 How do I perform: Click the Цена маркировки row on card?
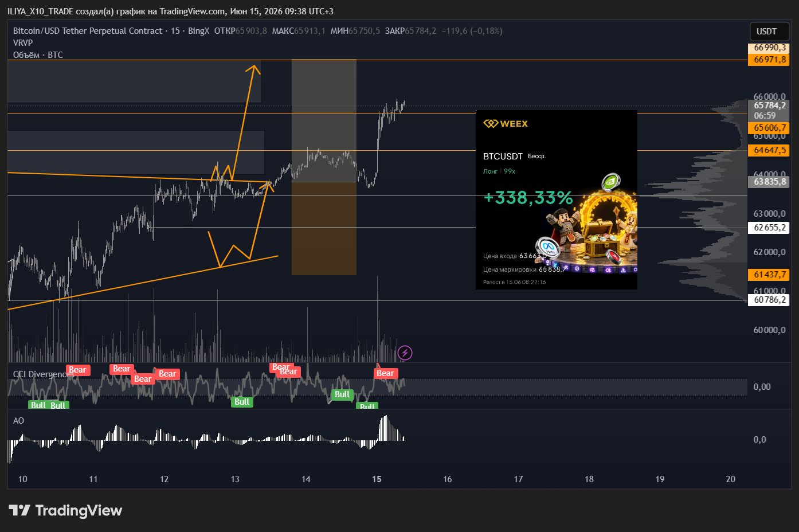524,269
